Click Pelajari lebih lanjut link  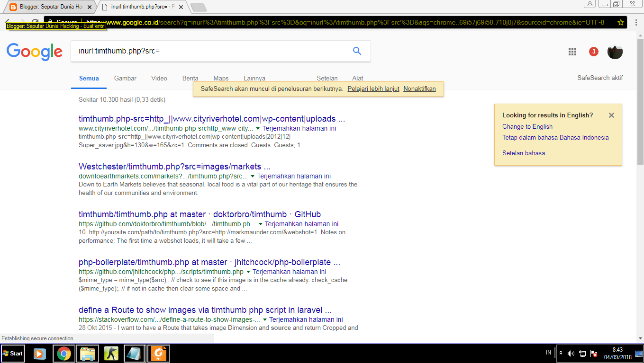(x=373, y=89)
